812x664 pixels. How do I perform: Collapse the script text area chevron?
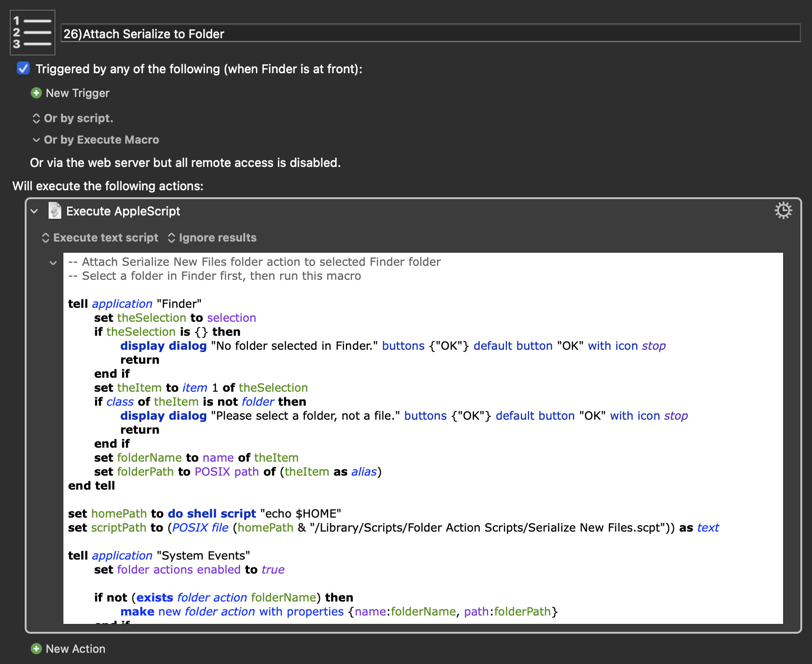coord(53,263)
